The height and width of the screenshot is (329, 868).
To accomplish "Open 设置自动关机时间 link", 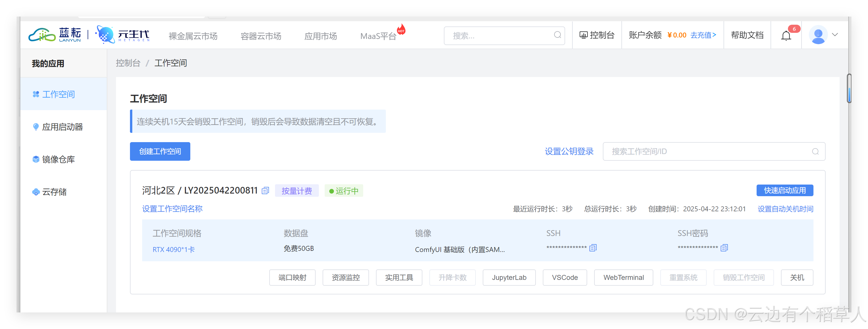I will click(785, 209).
